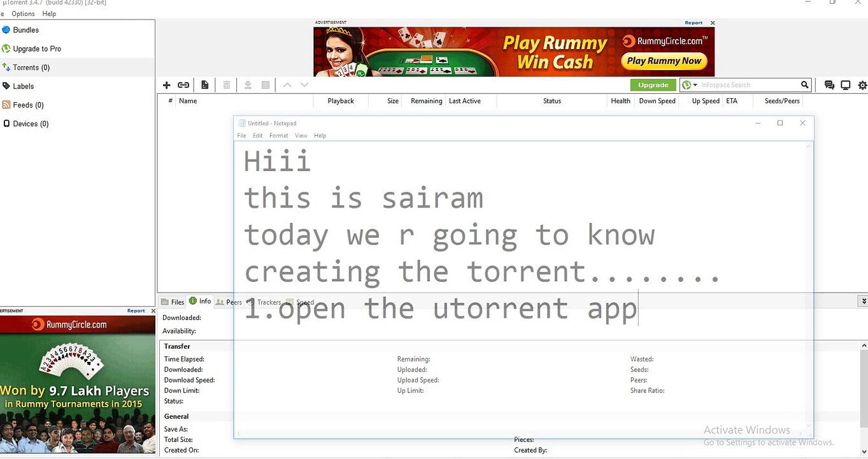Open Notepad Format menu

[278, 136]
